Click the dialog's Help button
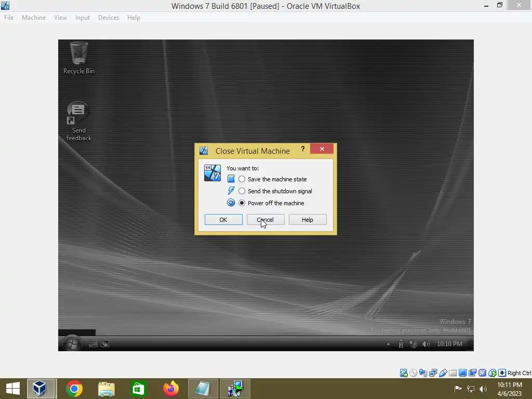Viewport: 532px width, 399px height. pos(308,220)
